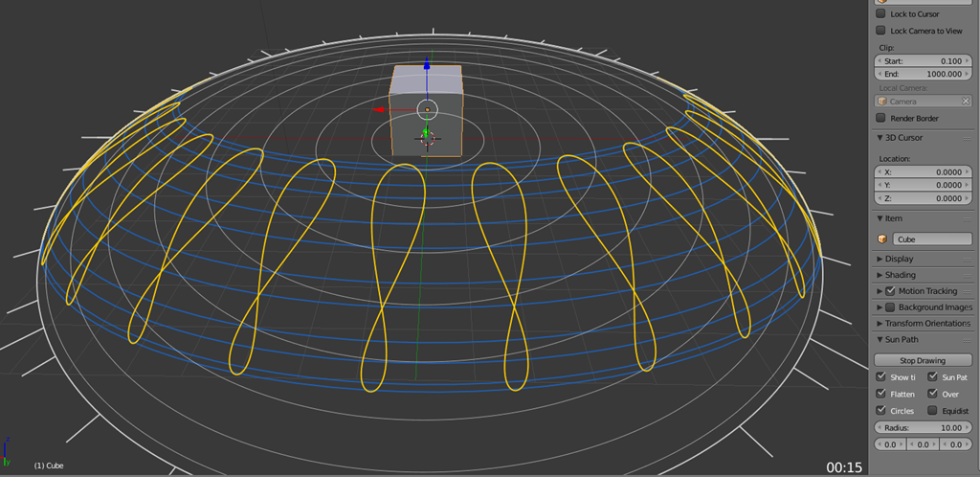Click the white gizmo center circle
Screen dimensions: 980x477
coord(427,109)
